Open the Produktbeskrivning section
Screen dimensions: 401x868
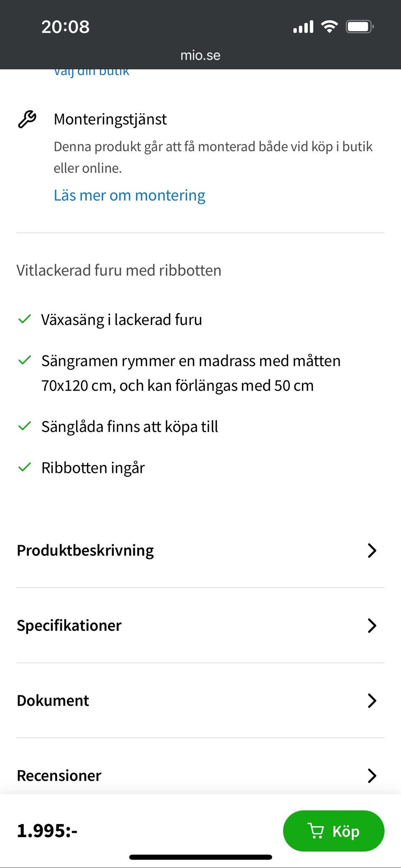(x=85, y=551)
